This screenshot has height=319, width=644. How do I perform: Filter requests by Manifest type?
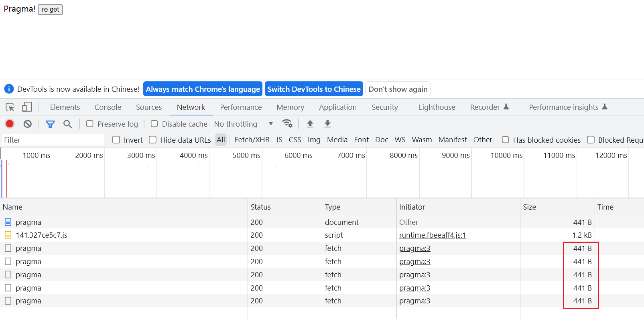[453, 140]
